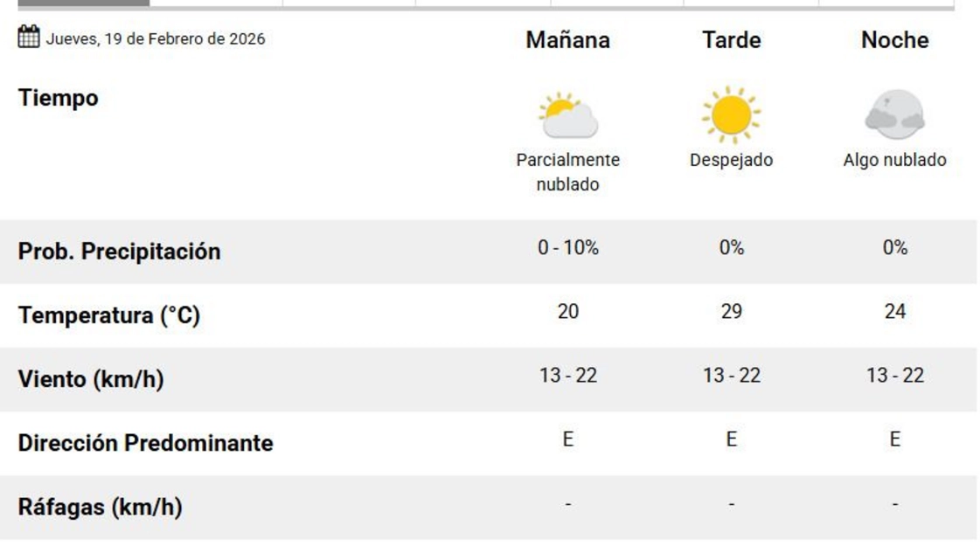Click the Despejado description text

(x=731, y=161)
